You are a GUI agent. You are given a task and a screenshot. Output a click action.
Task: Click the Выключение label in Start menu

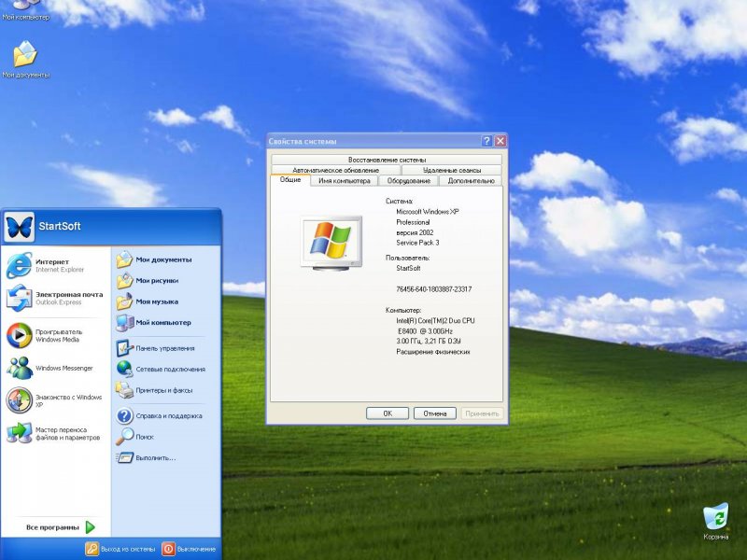point(196,549)
